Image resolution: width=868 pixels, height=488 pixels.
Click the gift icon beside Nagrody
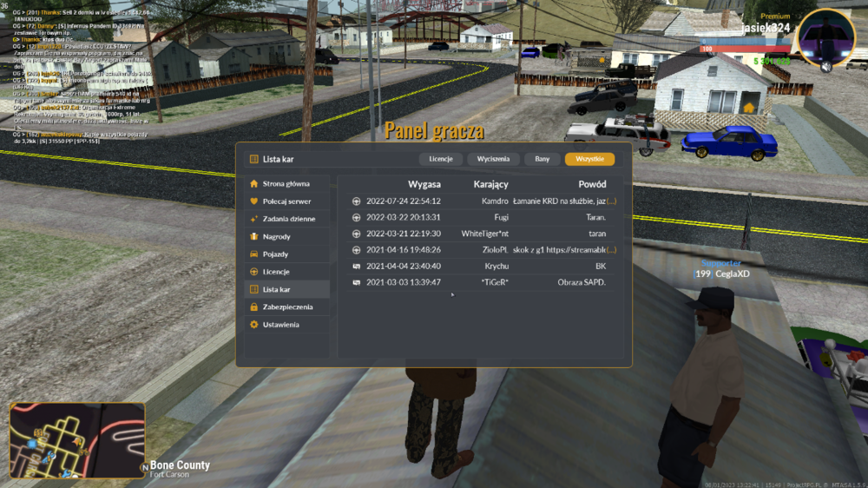click(x=254, y=236)
